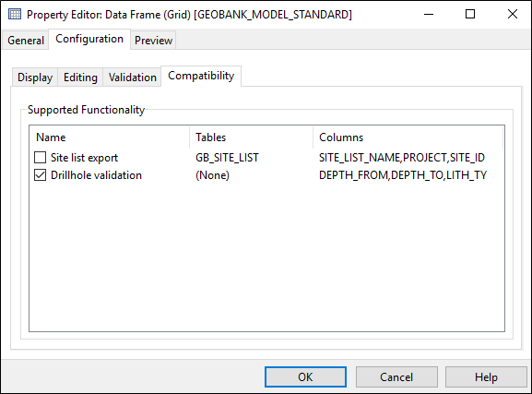
Task: Minimize the Property Editor window
Action: click(429, 14)
